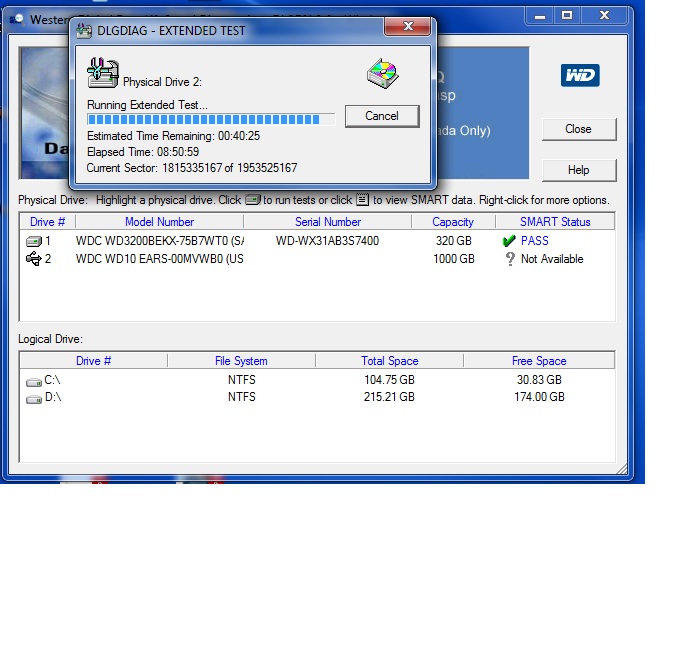The width and height of the screenshot is (681, 668).
Task: Sort by Capacity column header
Action: (x=453, y=222)
